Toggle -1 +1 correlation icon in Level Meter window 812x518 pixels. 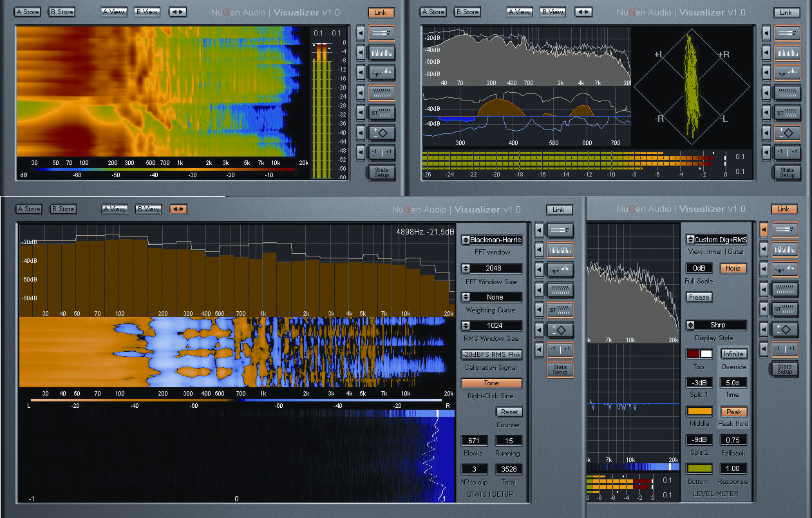tap(785, 349)
